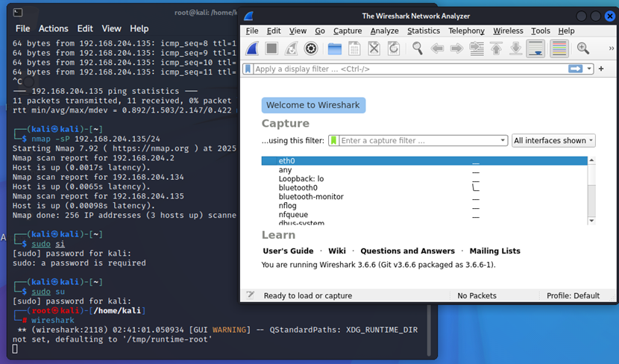The height and width of the screenshot is (364, 619).
Task: Add a filter button with plus icon
Action: pyautogui.click(x=601, y=69)
